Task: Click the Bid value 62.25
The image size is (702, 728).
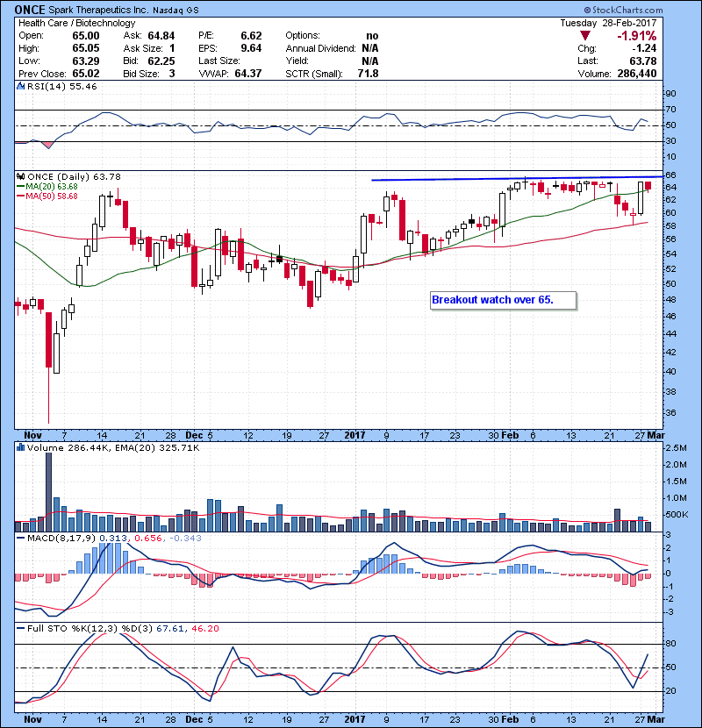Action: (x=161, y=61)
